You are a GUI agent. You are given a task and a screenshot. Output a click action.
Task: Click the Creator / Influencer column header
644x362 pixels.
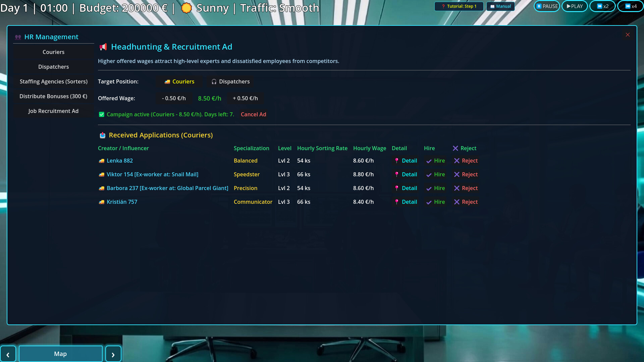(x=123, y=148)
